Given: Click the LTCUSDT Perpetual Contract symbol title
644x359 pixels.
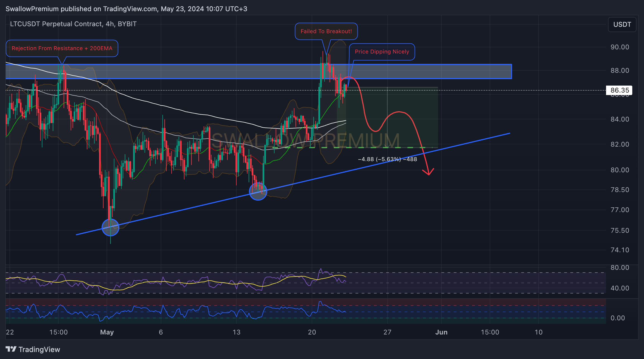Looking at the screenshot, I should pos(73,24).
